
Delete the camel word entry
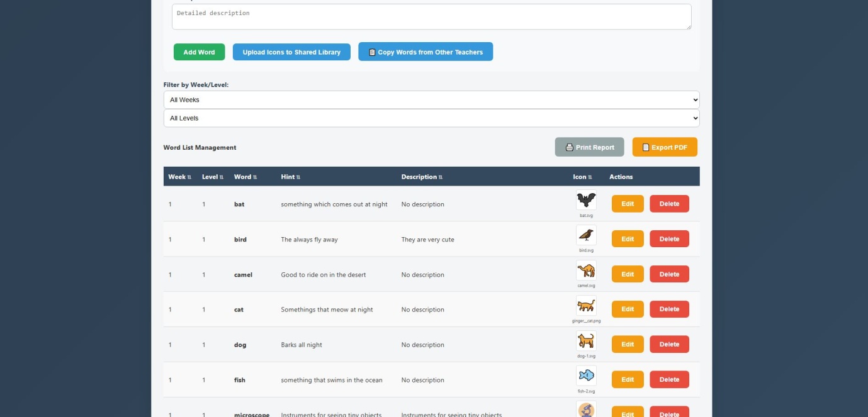tap(669, 274)
